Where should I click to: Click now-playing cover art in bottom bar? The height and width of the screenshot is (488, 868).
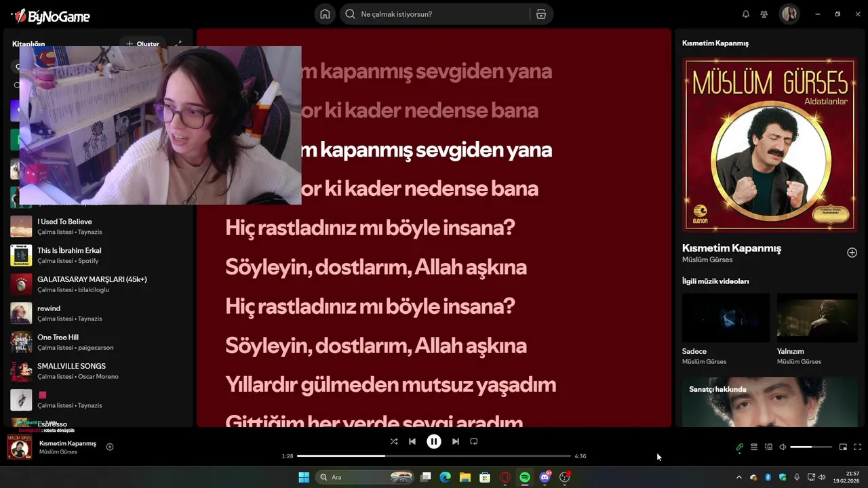[x=19, y=447]
